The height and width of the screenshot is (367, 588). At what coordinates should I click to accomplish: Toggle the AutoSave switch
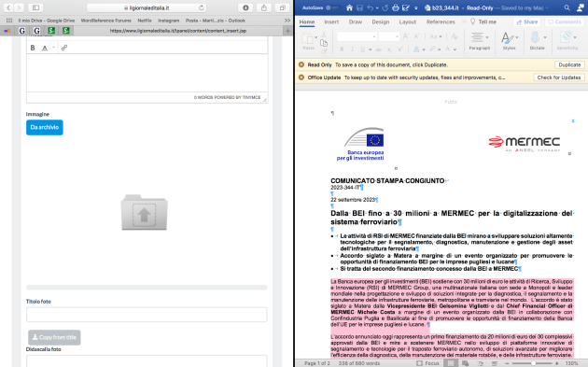click(332, 7)
